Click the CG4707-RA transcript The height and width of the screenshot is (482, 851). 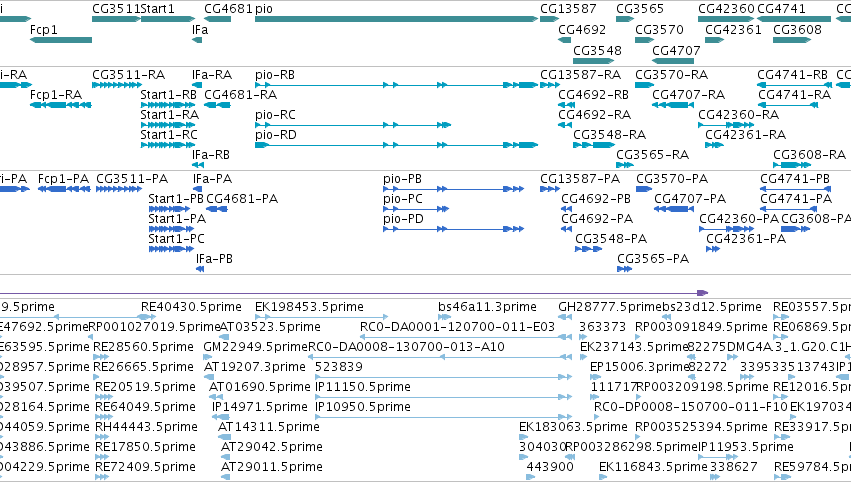pos(673,105)
